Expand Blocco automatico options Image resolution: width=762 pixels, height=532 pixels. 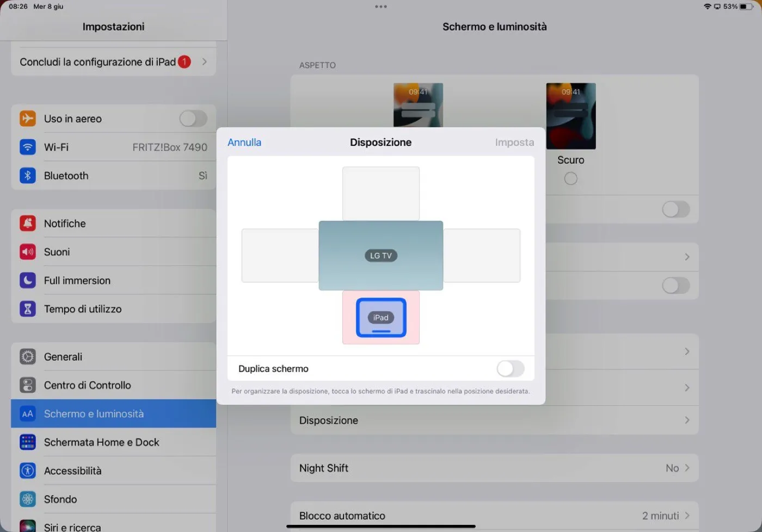point(688,515)
